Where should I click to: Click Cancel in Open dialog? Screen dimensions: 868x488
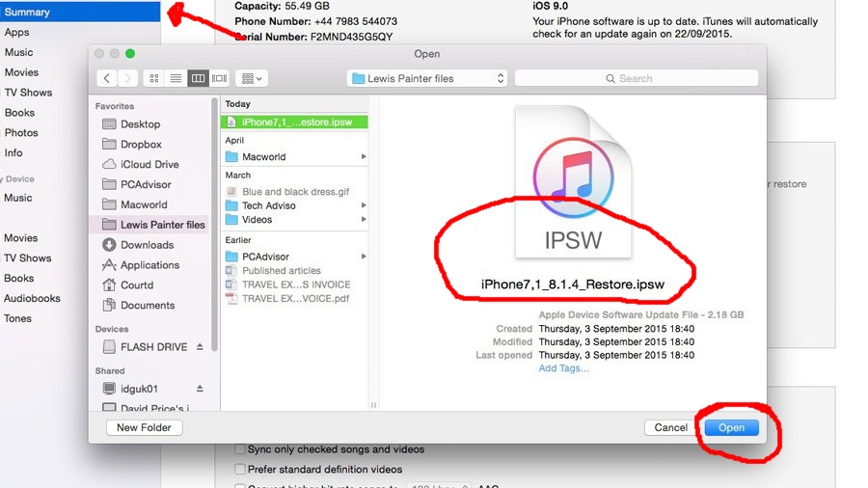[x=670, y=427]
